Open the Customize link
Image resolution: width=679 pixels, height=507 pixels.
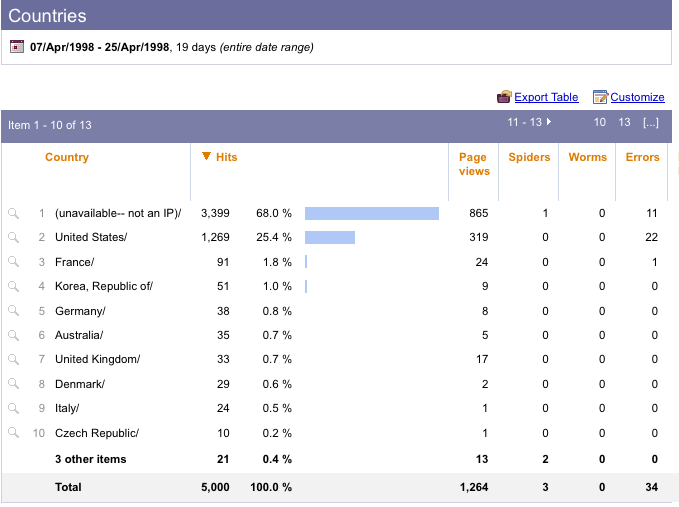[x=637, y=97]
